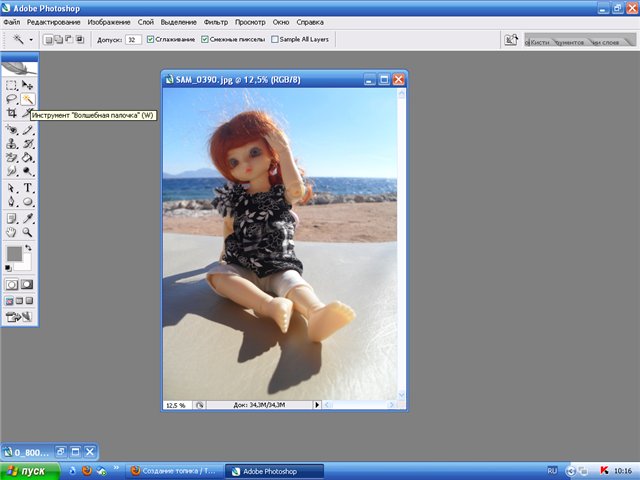
Task: Choose the Rectangular Marquee tool
Action: [x=12, y=86]
